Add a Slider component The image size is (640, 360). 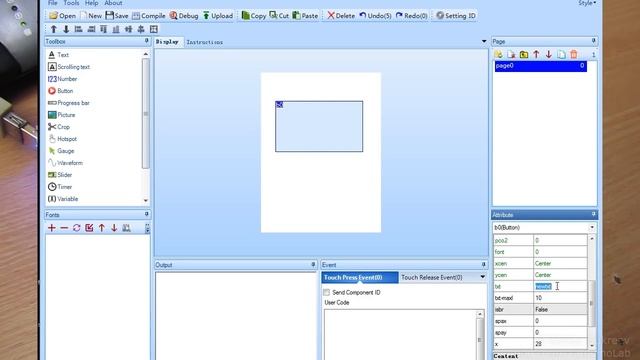click(x=60, y=175)
